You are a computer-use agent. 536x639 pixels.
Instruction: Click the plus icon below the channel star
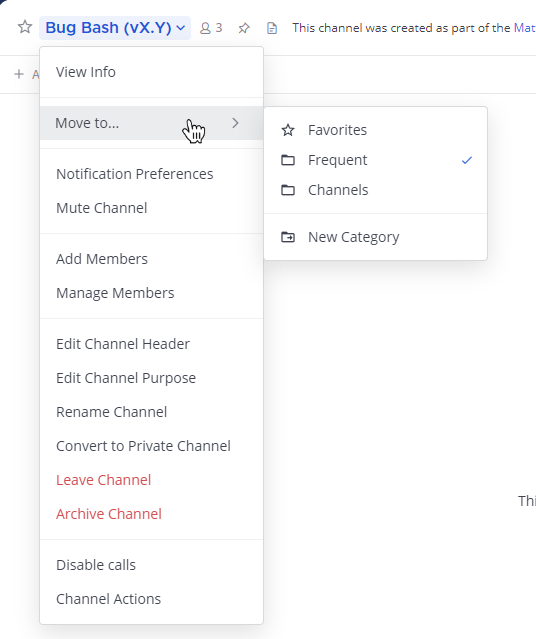pyautogui.click(x=19, y=74)
